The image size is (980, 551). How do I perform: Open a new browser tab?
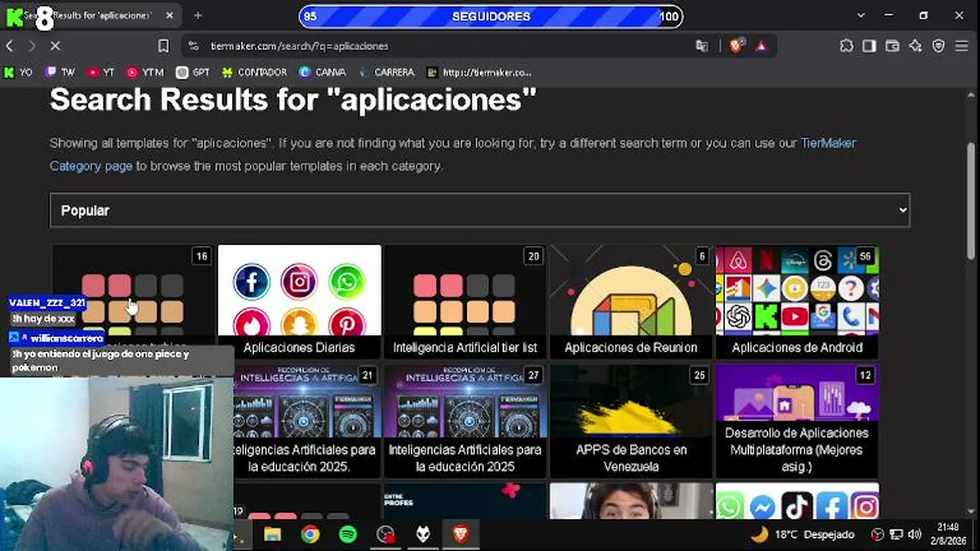point(198,15)
